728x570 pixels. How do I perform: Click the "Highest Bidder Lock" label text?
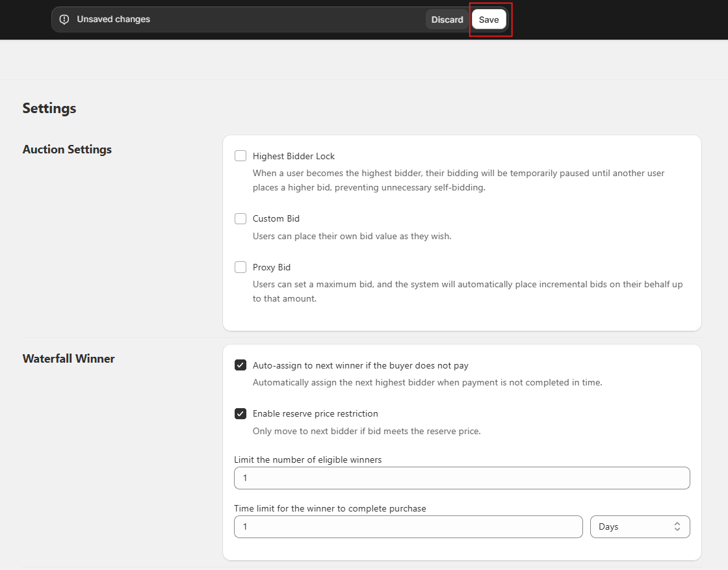pyautogui.click(x=294, y=156)
